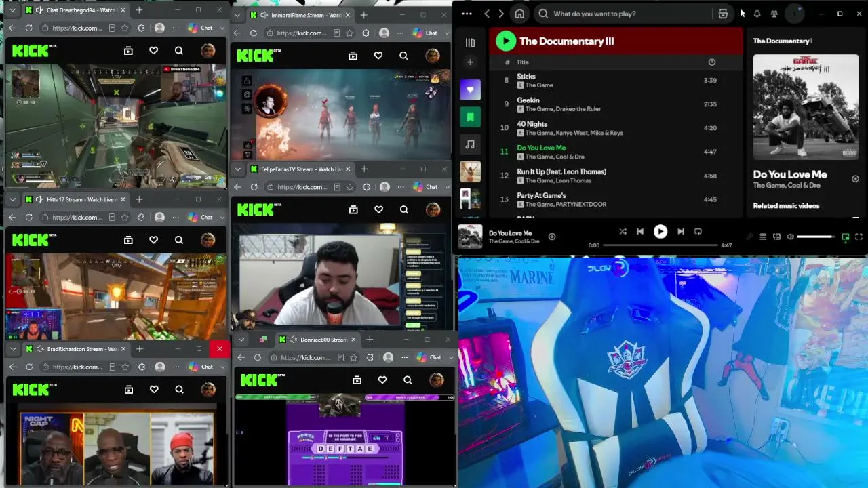Viewport: 868px width, 488px height.
Task: Click Related music videos heading
Action: pos(786,206)
